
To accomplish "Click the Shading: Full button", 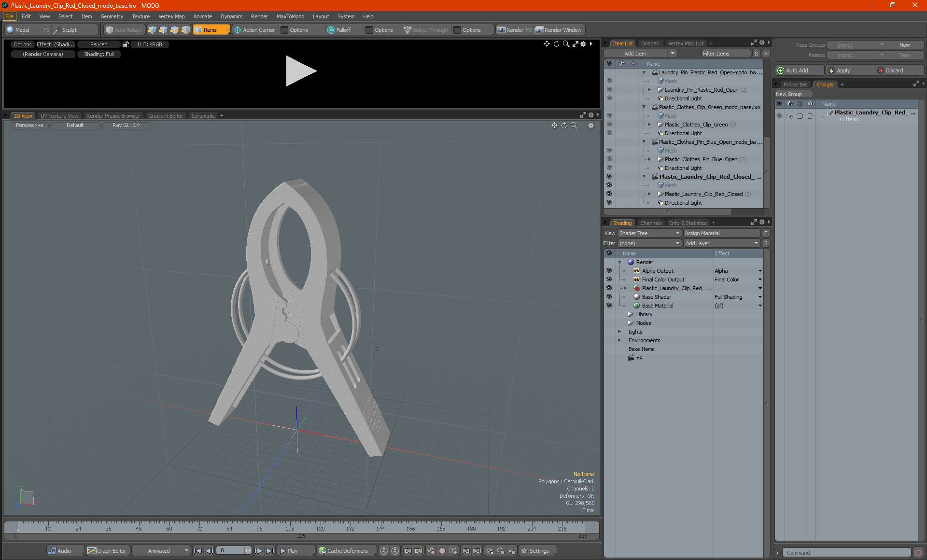I will click(x=99, y=54).
